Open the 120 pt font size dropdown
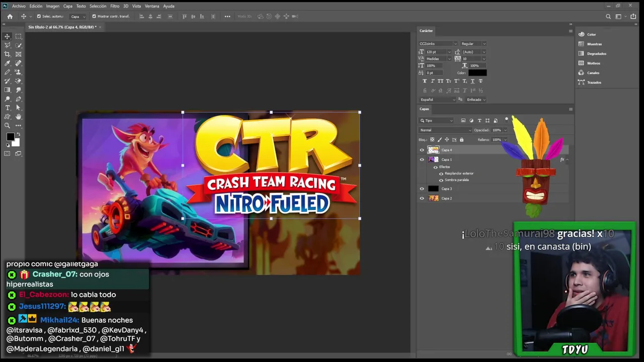644x362 pixels. tap(439, 52)
